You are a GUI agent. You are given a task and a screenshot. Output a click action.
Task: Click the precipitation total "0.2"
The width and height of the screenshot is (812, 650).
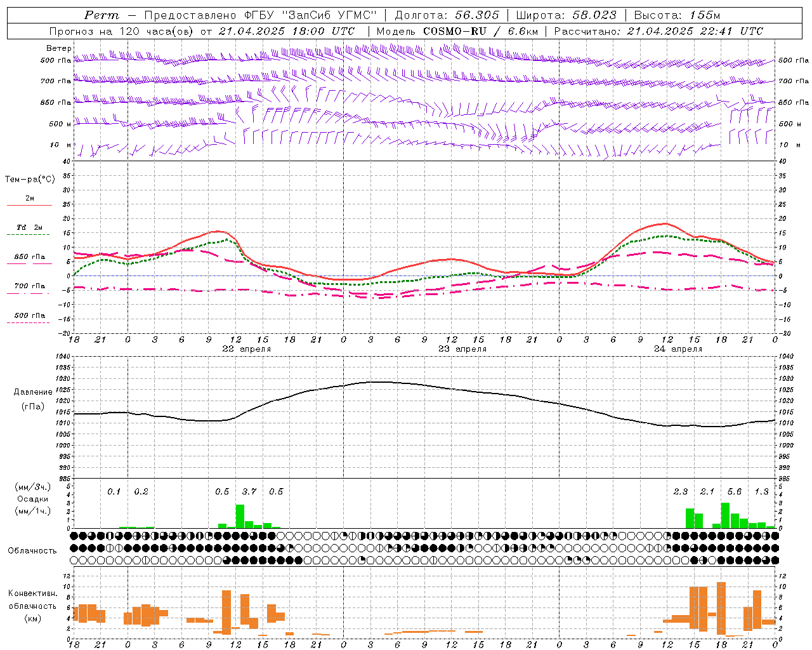click(141, 491)
